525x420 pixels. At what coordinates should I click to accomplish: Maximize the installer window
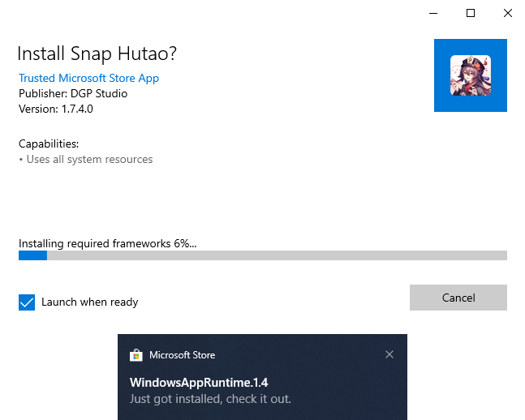471,13
